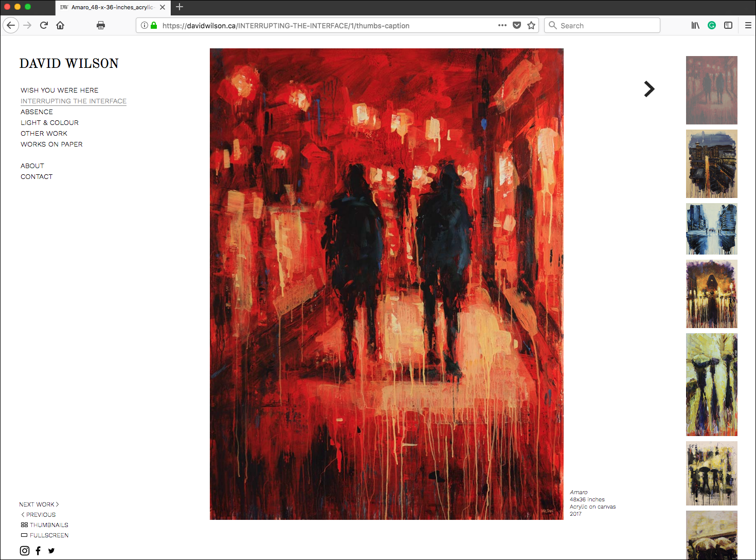Open the INTERRUPTING THE INTERFACE gallery
Viewport: 756px width, 560px height.
pos(73,101)
